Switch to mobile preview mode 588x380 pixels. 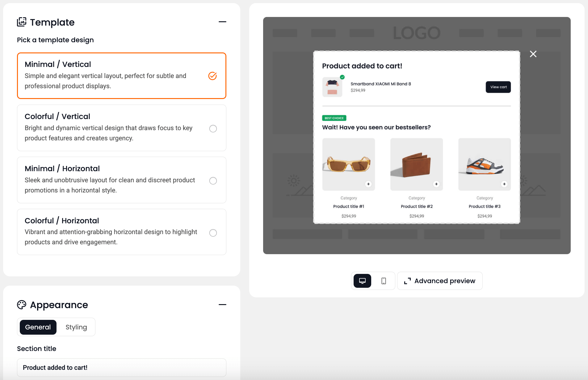[x=384, y=281]
